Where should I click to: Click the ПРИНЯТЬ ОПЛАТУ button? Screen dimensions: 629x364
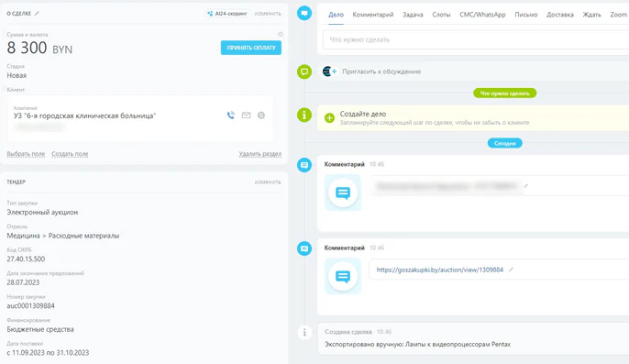click(250, 48)
